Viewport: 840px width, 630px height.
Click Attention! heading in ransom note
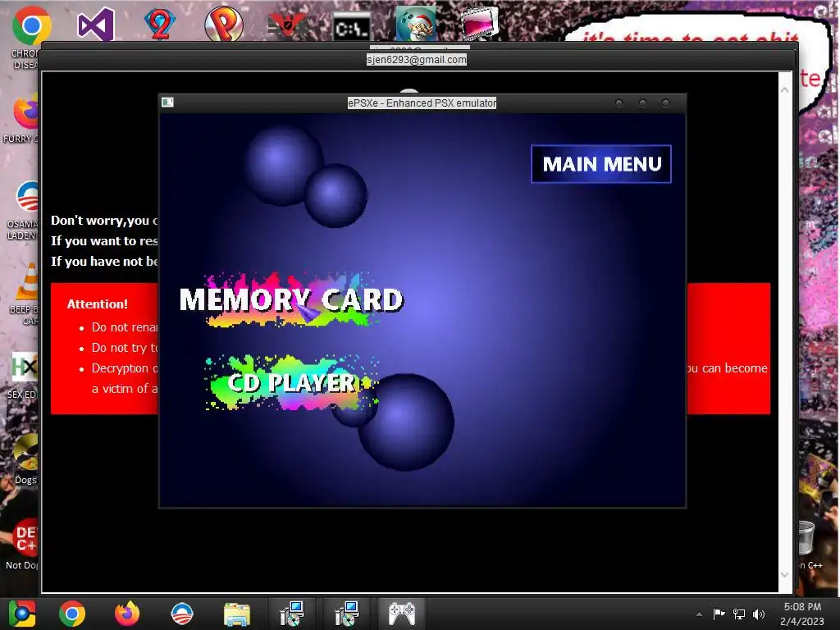tap(98, 304)
